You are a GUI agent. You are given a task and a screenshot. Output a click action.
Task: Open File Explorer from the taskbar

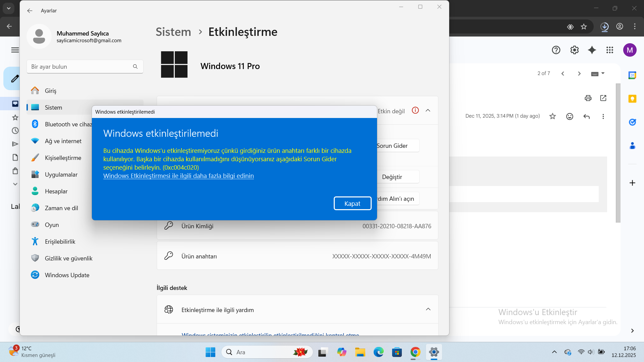tap(360, 352)
